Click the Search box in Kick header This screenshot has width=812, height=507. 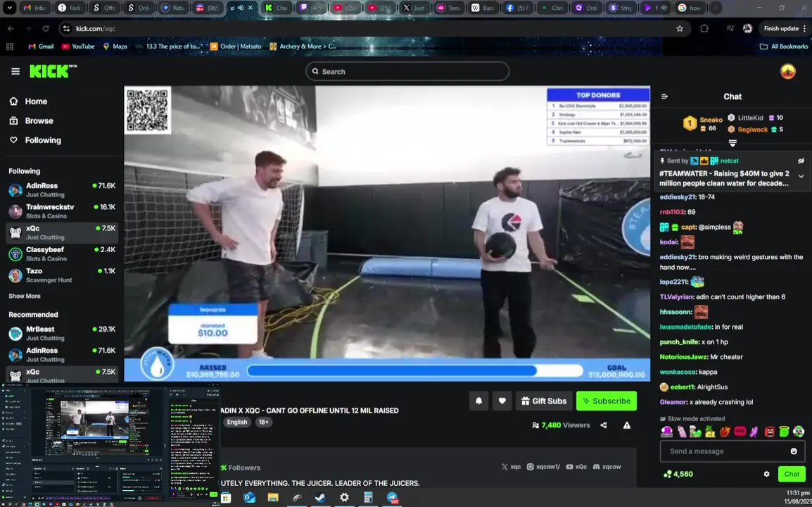[407, 72]
